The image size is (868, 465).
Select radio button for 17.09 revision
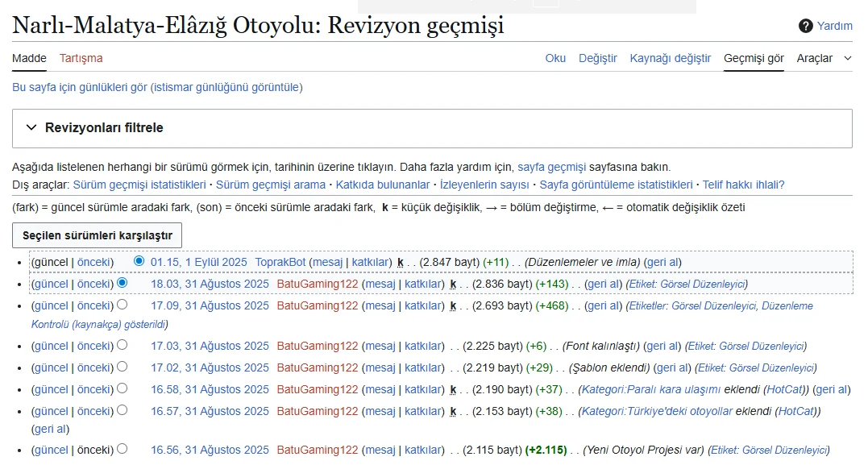123,305
